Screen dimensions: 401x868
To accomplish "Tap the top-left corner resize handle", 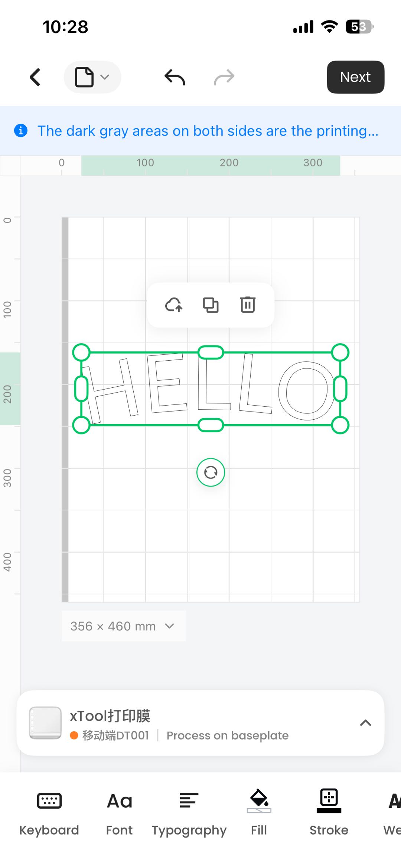I will tap(82, 352).
